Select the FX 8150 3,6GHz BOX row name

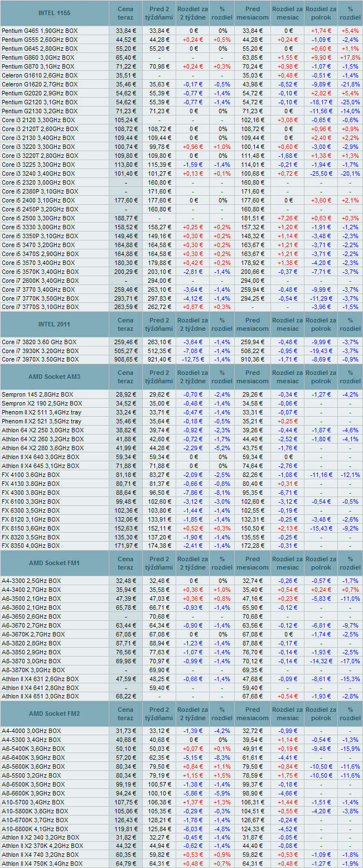32,528
